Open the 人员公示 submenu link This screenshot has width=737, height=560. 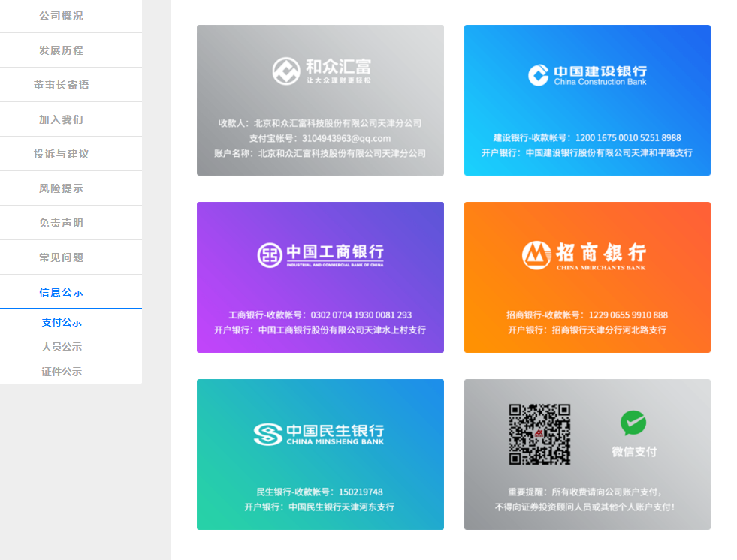62,347
